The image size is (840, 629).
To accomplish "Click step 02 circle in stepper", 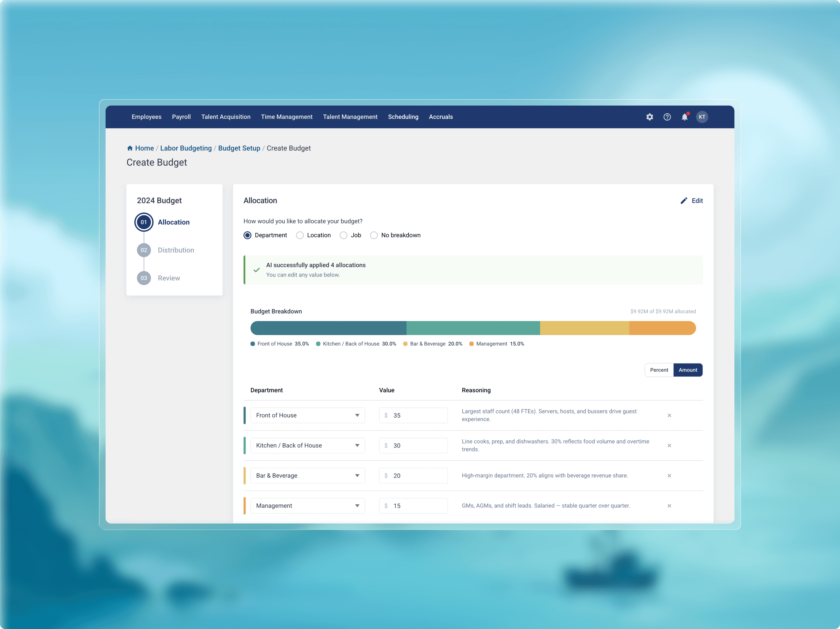I will (144, 250).
